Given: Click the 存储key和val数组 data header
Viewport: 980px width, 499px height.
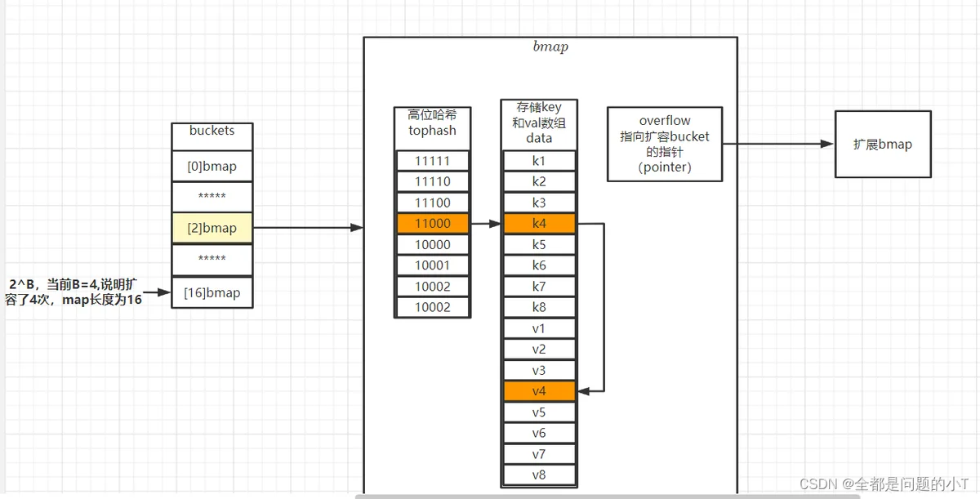Looking at the screenshot, I should coord(539,124).
